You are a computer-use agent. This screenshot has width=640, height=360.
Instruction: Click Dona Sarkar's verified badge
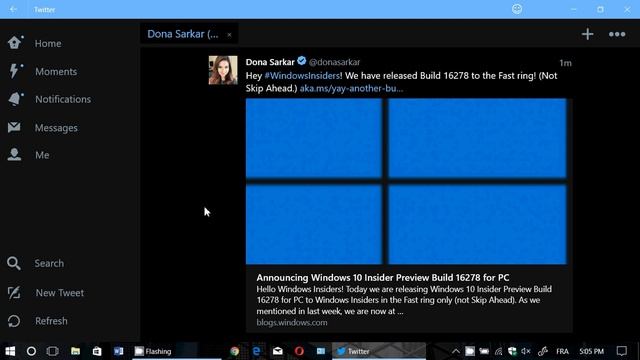coord(302,61)
